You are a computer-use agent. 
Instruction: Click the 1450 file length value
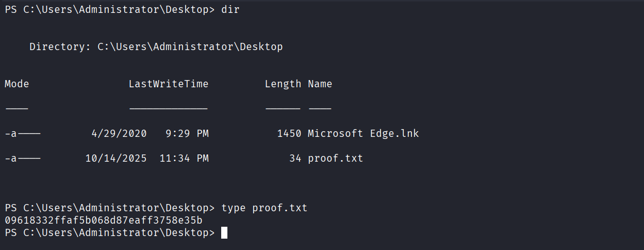click(289, 133)
